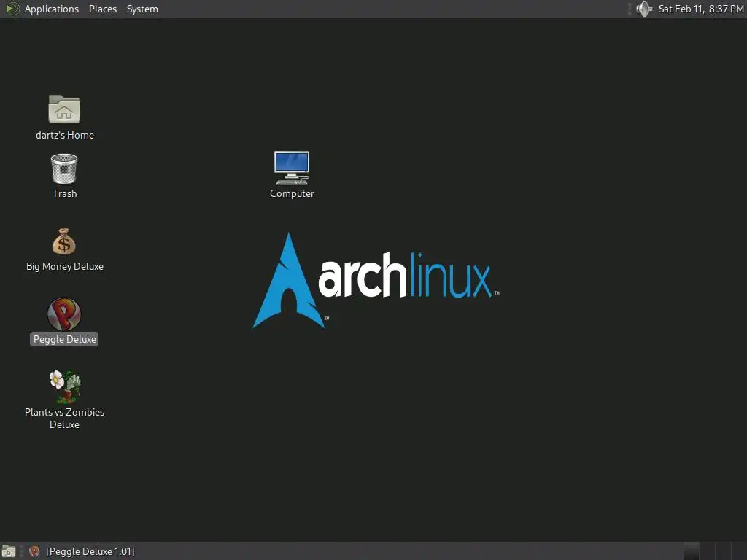Open the calendar from the clock
The width and height of the screenshot is (747, 560).
(x=701, y=9)
